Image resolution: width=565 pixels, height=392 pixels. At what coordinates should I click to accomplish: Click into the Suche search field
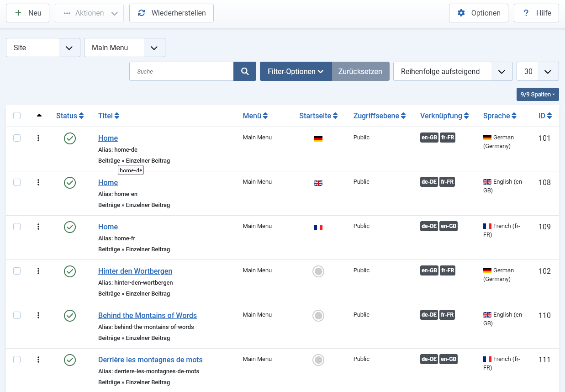coord(181,71)
